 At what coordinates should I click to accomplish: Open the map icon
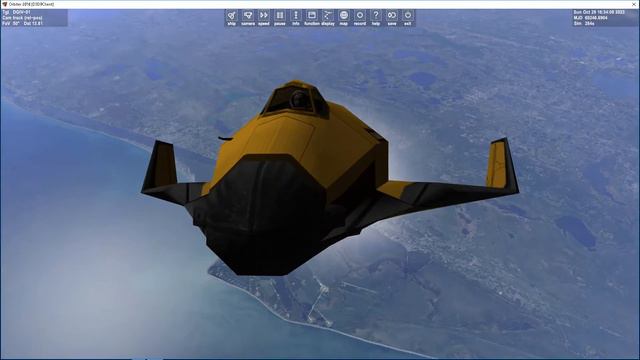coord(344,16)
